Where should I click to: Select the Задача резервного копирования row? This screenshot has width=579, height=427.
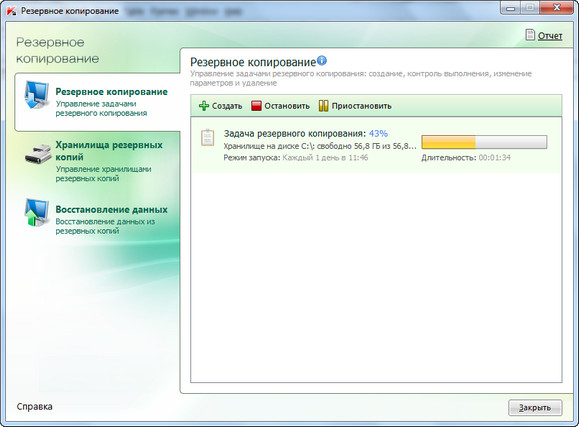pyautogui.click(x=376, y=145)
